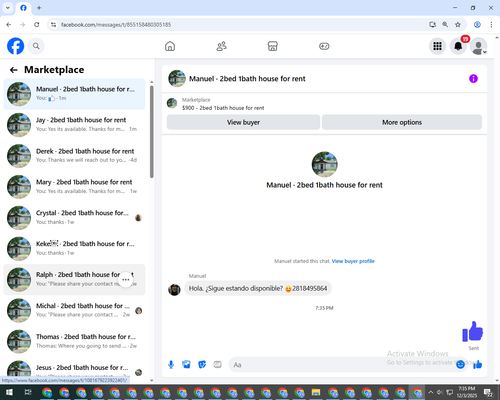
Task: Open the Keke conversation
Action: 74,249
